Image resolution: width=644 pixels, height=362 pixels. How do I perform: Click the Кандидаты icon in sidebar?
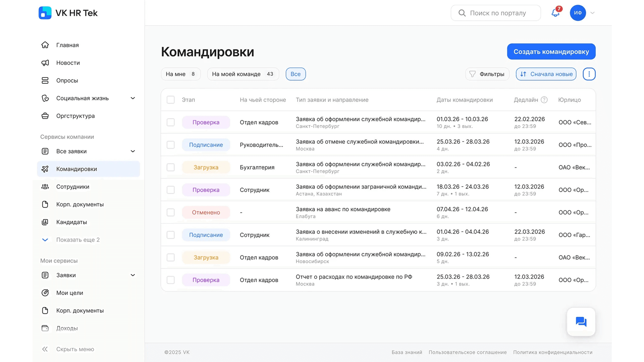click(x=45, y=222)
